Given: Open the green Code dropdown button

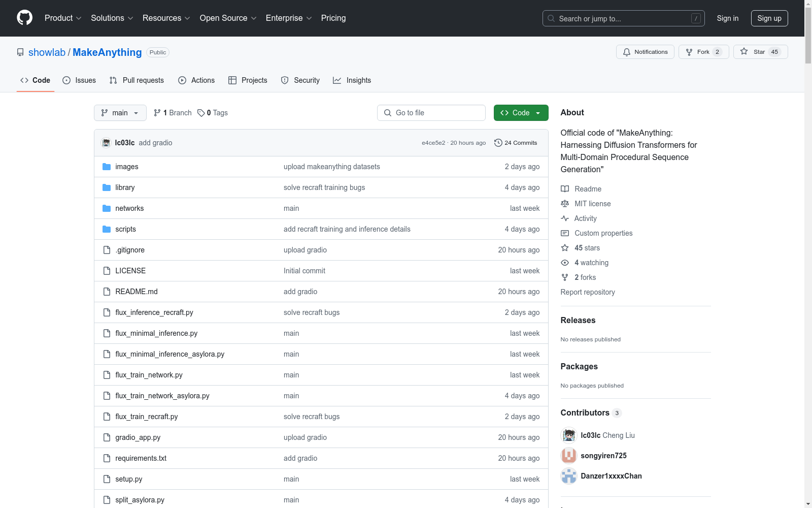Looking at the screenshot, I should 521,113.
